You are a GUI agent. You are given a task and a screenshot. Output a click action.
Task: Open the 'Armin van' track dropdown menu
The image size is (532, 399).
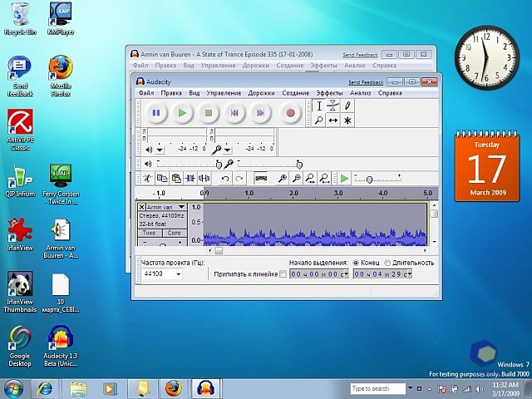pyautogui.click(x=181, y=207)
